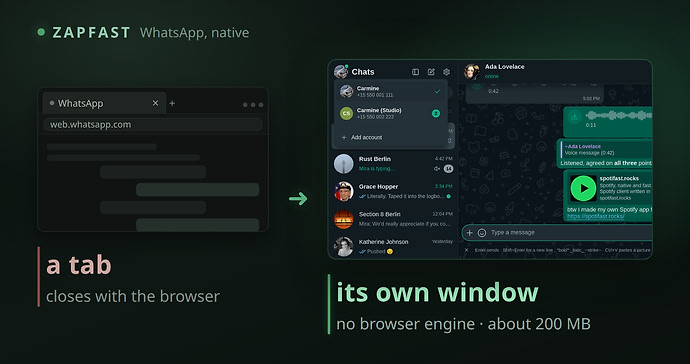Image resolution: width=690 pixels, height=364 pixels.
Task: Open the Grace Hopper conversation
Action: (393, 191)
